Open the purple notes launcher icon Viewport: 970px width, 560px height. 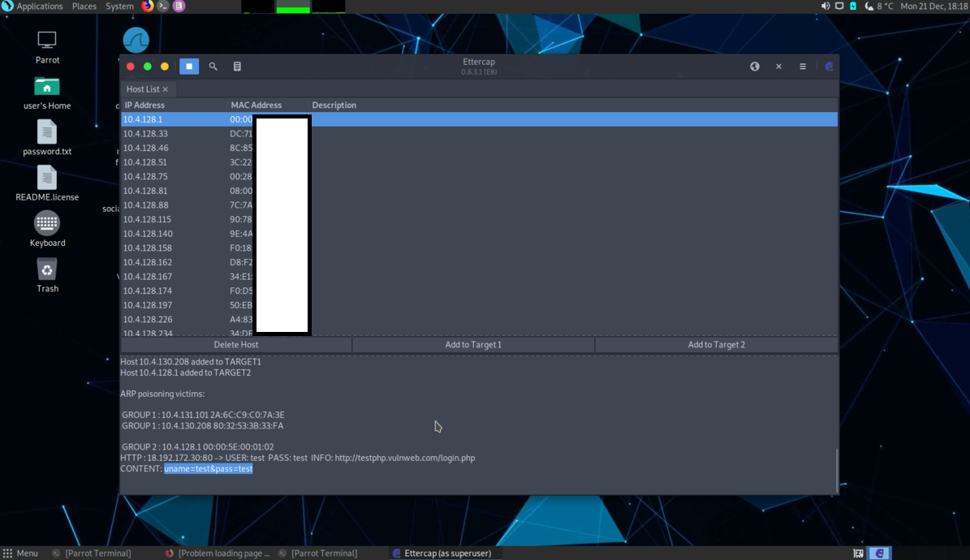179,6
